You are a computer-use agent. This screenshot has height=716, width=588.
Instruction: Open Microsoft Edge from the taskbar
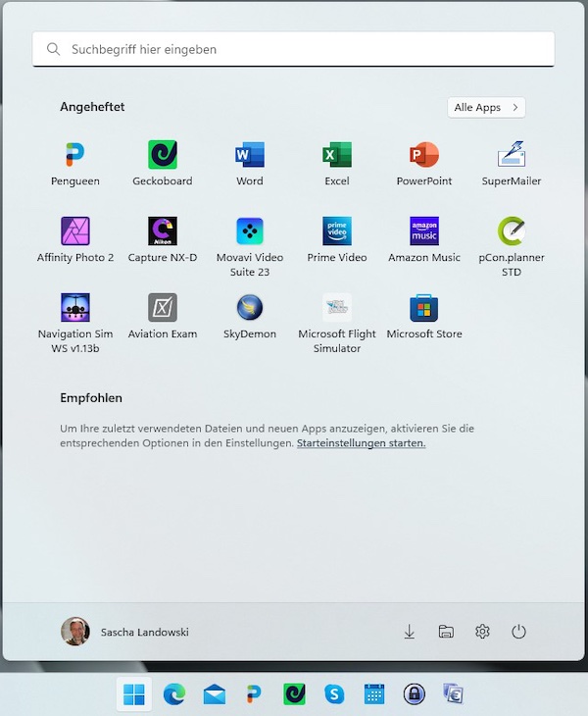coord(174,694)
